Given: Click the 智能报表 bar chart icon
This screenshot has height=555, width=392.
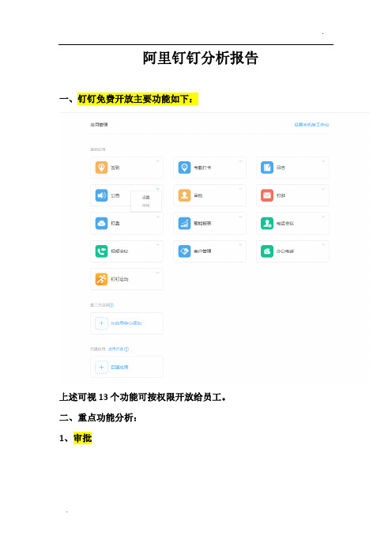Looking at the screenshot, I should point(184,224).
